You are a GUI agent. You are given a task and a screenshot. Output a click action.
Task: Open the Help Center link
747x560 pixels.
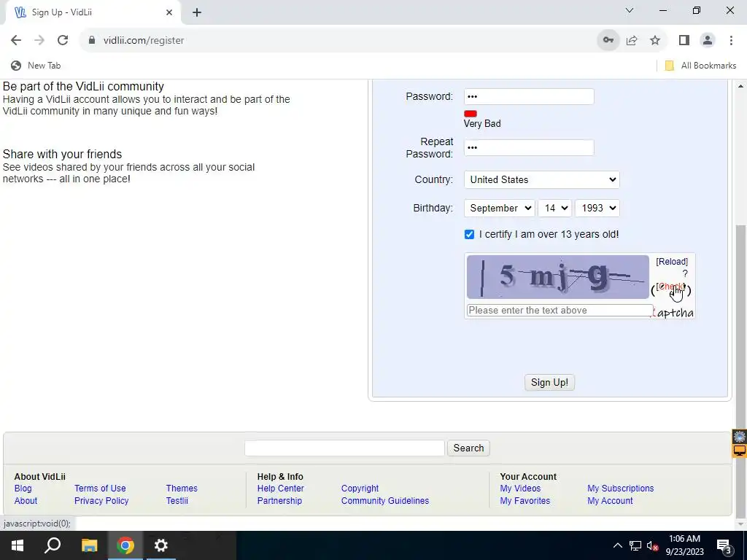(281, 488)
